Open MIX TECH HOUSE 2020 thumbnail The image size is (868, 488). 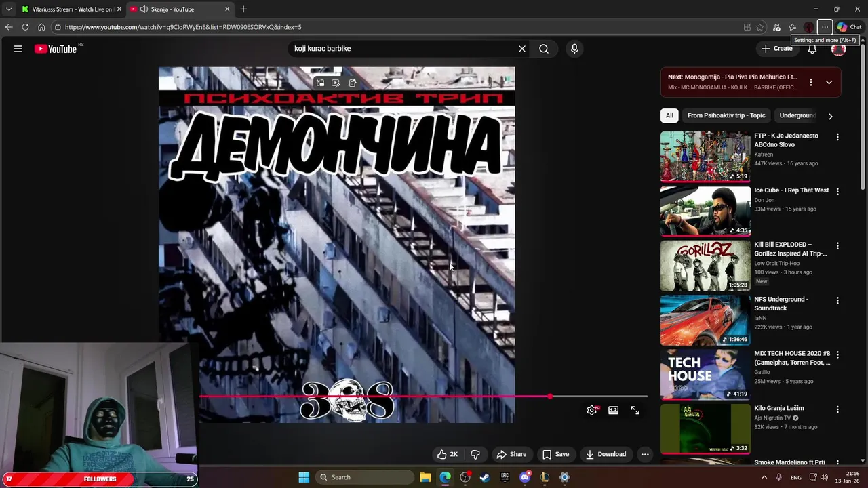tap(705, 374)
